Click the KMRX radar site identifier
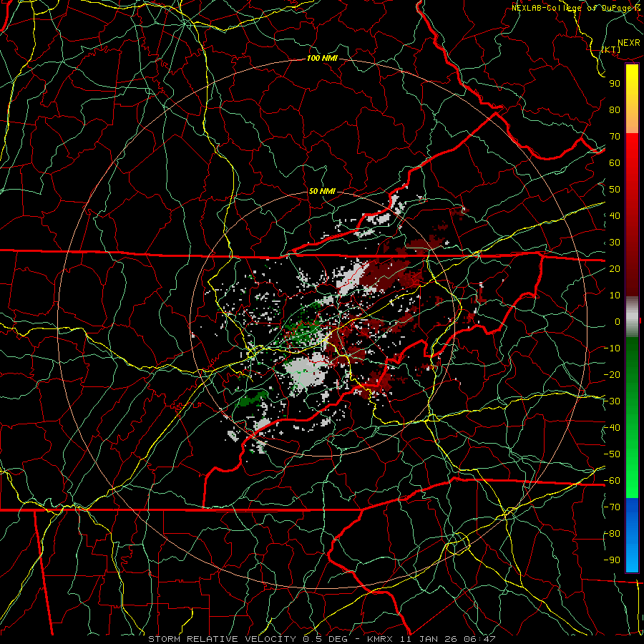 380,639
